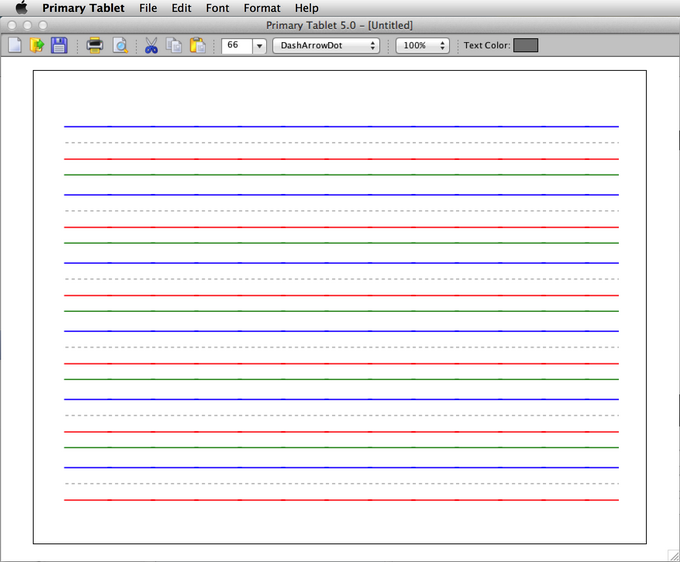Click the Save floppy disk icon
The height and width of the screenshot is (562, 680).
pyautogui.click(x=59, y=45)
